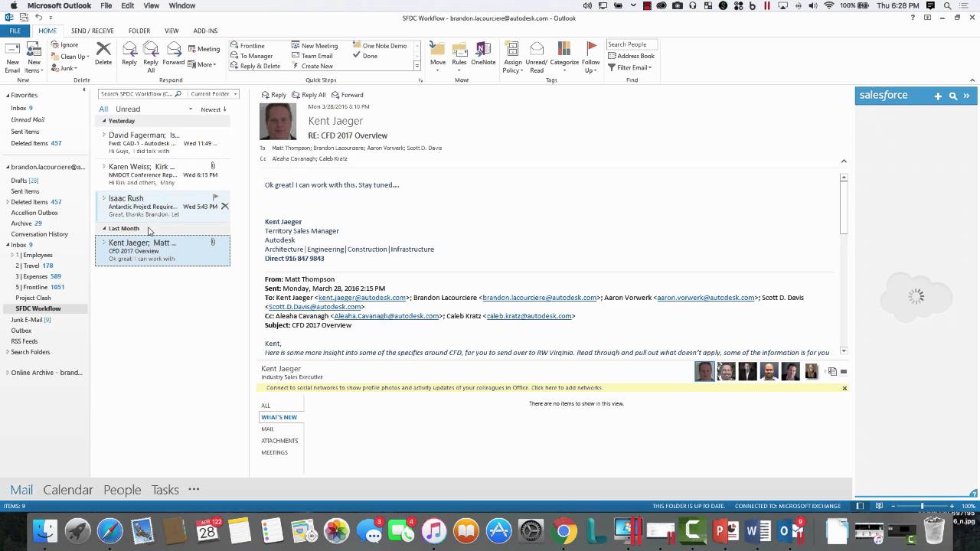This screenshot has height=551, width=980.
Task: Open the macOS Window menu
Action: click(x=182, y=5)
